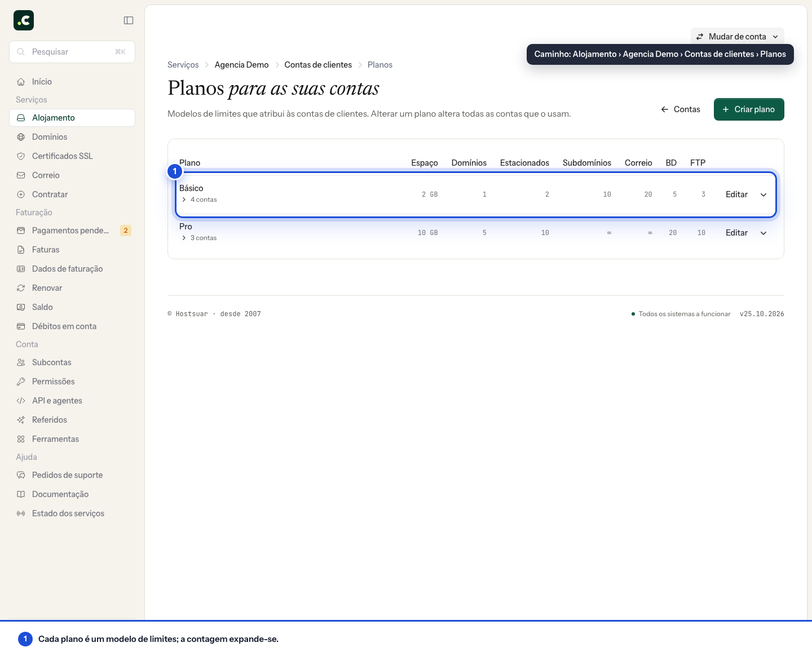Click the Hostsuar logo icon

click(x=24, y=20)
